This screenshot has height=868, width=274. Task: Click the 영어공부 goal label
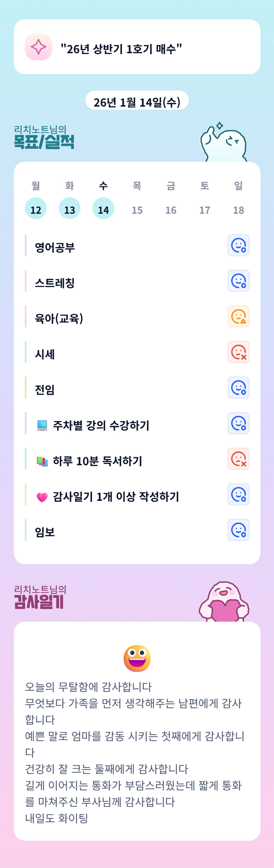tap(55, 248)
